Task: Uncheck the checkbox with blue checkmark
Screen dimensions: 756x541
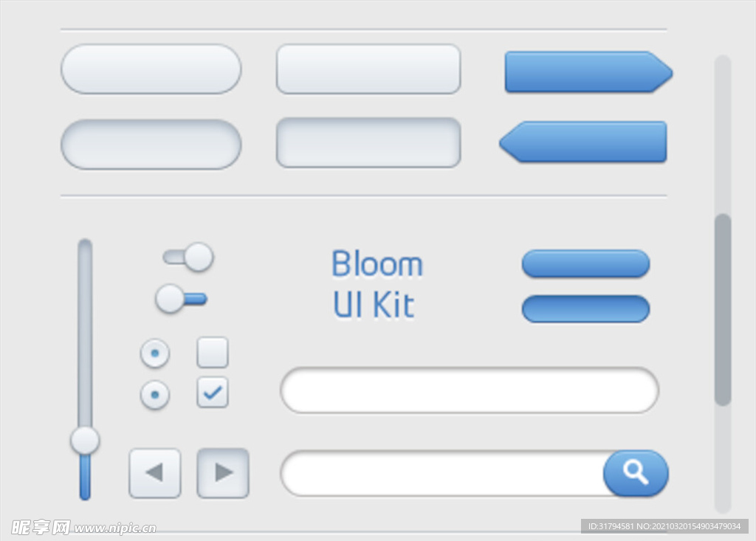Action: [213, 393]
